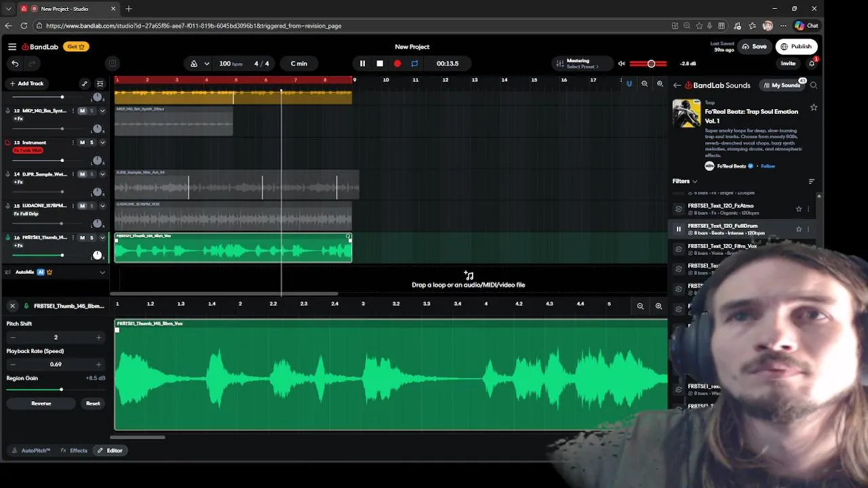Viewport: 868px width, 488px height.
Task: Expand track 14 with its chevron
Action: [x=102, y=174]
